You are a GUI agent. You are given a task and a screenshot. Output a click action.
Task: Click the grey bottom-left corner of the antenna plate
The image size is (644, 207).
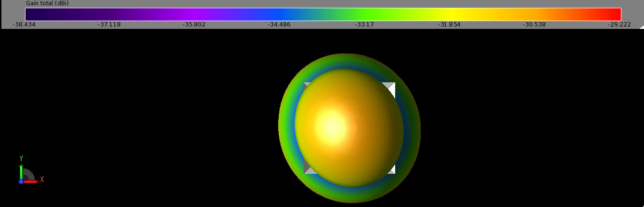pyautogui.click(x=308, y=169)
